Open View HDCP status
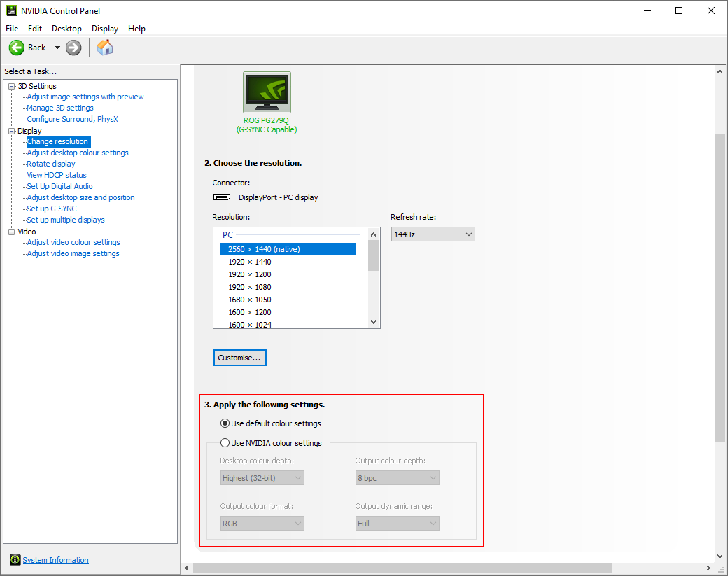The width and height of the screenshot is (728, 576). coord(57,175)
